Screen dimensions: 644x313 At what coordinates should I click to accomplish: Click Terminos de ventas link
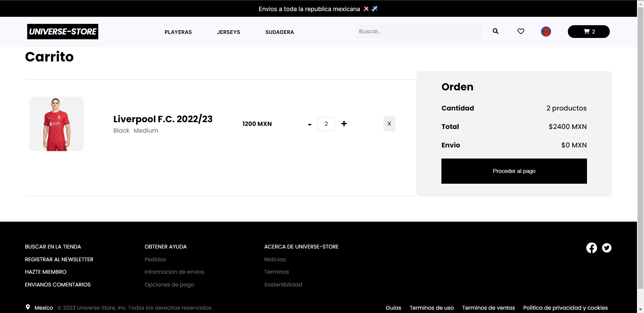(489, 308)
